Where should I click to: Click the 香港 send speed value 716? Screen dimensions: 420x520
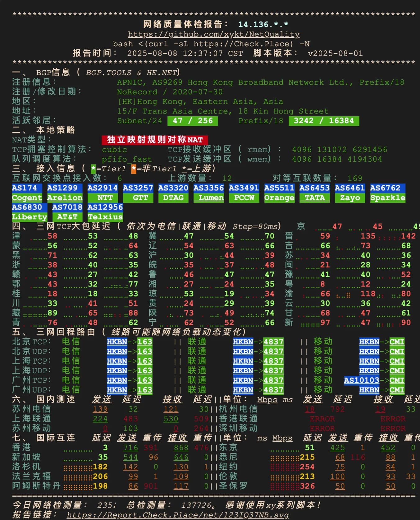pyautogui.click(x=130, y=448)
